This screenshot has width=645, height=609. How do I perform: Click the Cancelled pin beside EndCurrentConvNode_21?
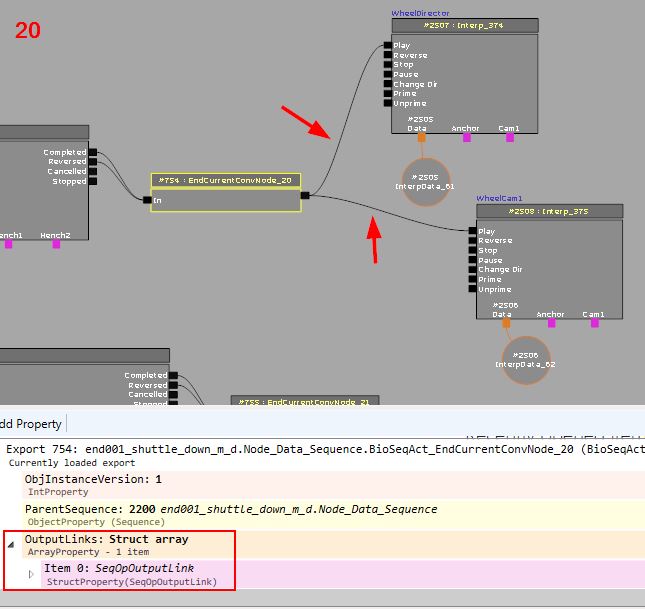[x=174, y=395]
